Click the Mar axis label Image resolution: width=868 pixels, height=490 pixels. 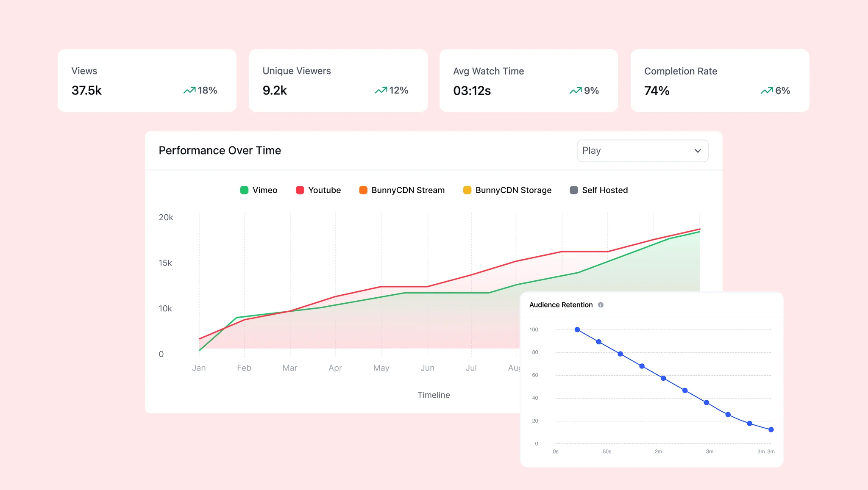click(290, 368)
